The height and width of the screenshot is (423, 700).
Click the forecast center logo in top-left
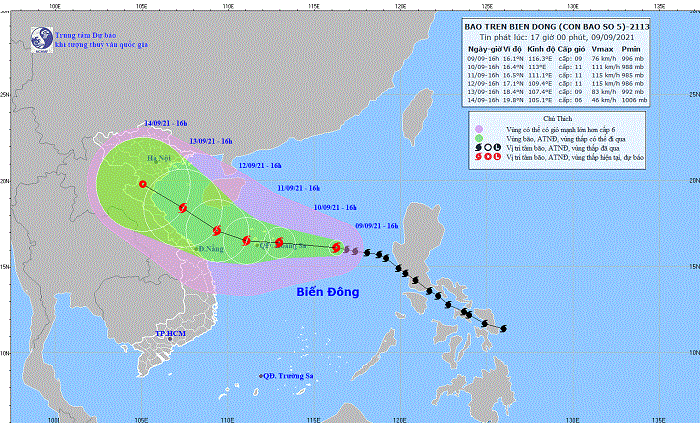click(x=41, y=38)
